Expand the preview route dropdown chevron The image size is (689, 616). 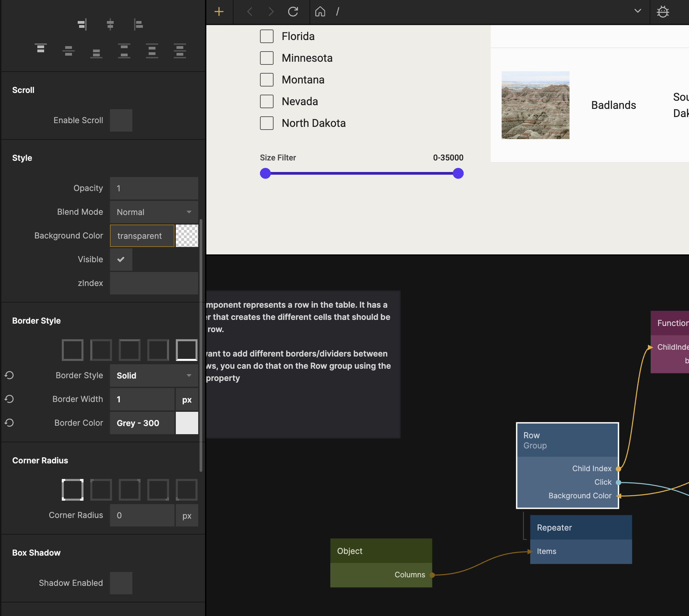637,11
